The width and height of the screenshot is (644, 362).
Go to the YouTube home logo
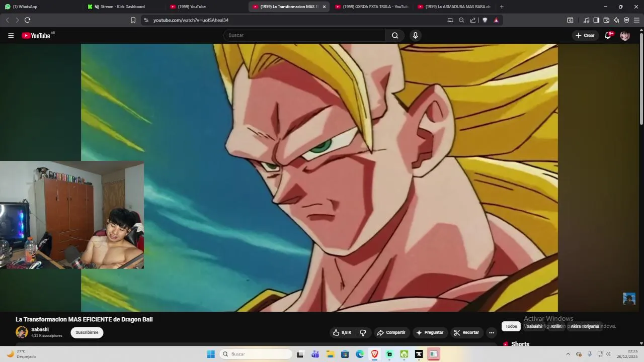click(x=36, y=36)
